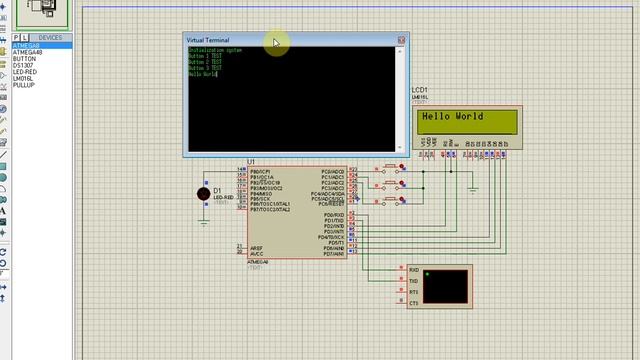The height and width of the screenshot is (360, 640).
Task: Latch the bottom push button's red toggle dot
Action: [402, 200]
